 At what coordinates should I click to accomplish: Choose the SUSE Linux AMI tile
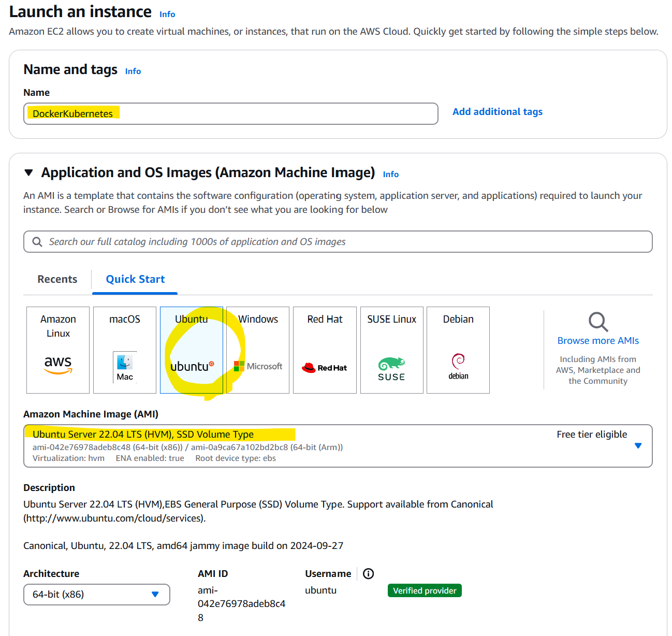pyautogui.click(x=392, y=350)
